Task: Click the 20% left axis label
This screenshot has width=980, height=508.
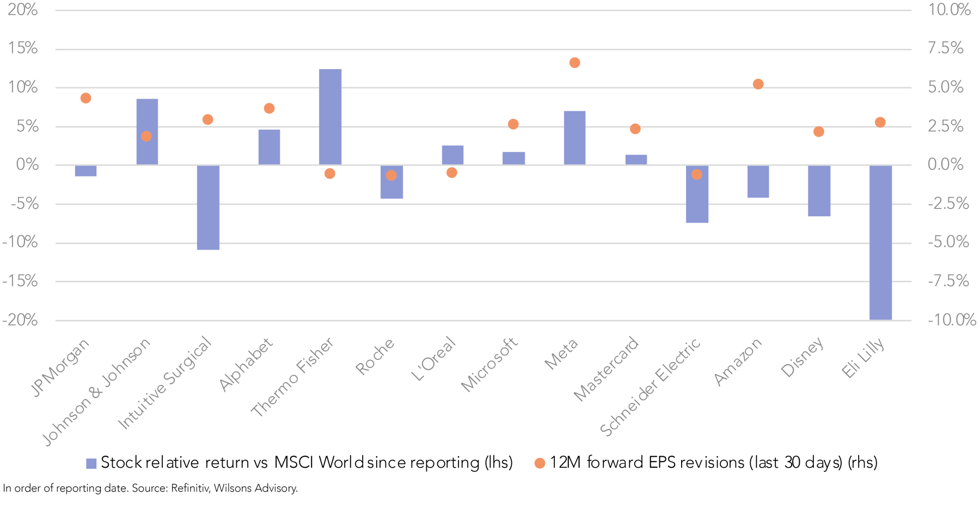Action: coord(23,10)
